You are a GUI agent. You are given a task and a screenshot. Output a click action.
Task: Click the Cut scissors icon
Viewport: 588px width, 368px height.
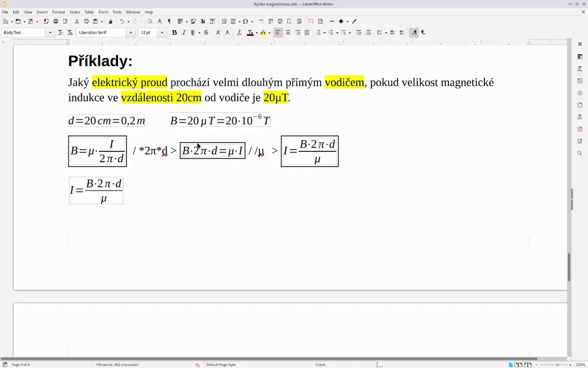click(77, 21)
